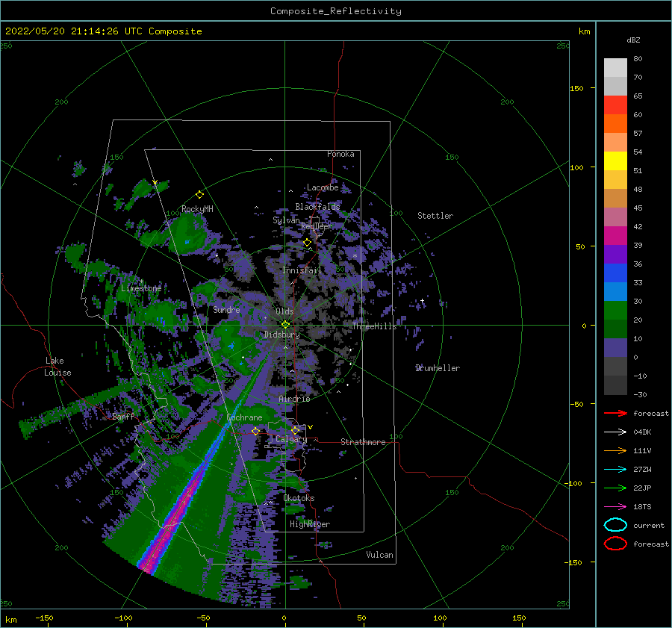Click the yellow diamond marker below RedDeer
Image resolution: width=672 pixels, height=628 pixels.
pos(308,243)
